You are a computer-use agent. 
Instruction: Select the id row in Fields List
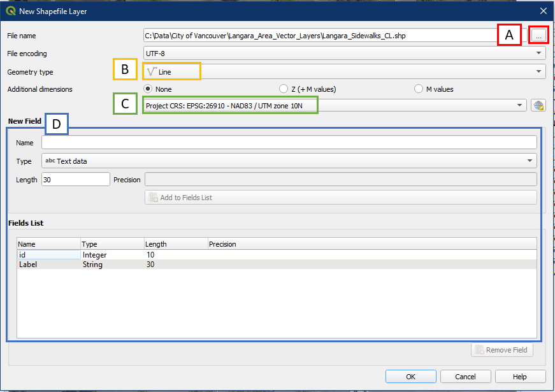48,255
